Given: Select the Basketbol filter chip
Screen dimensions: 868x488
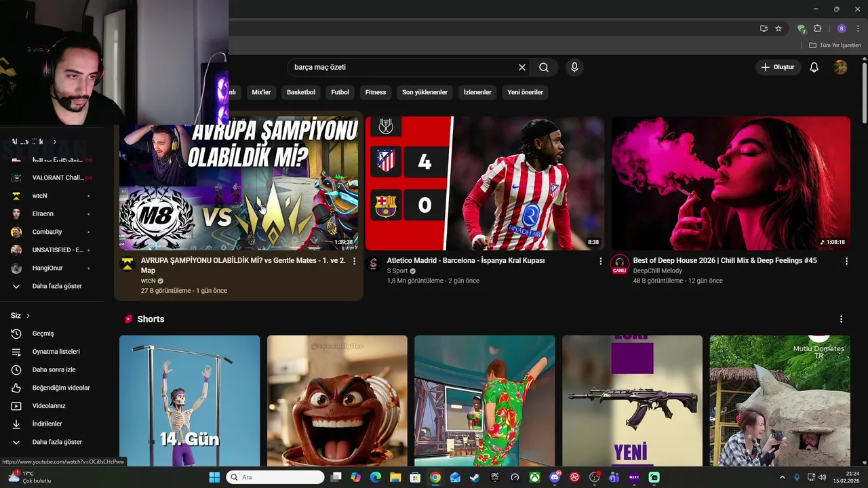Looking at the screenshot, I should pyautogui.click(x=301, y=92).
